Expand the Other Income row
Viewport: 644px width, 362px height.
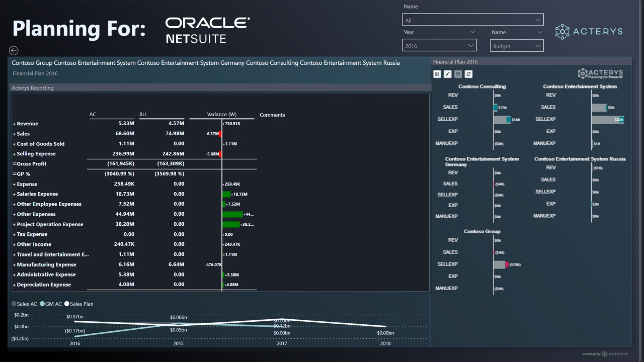coord(14,244)
